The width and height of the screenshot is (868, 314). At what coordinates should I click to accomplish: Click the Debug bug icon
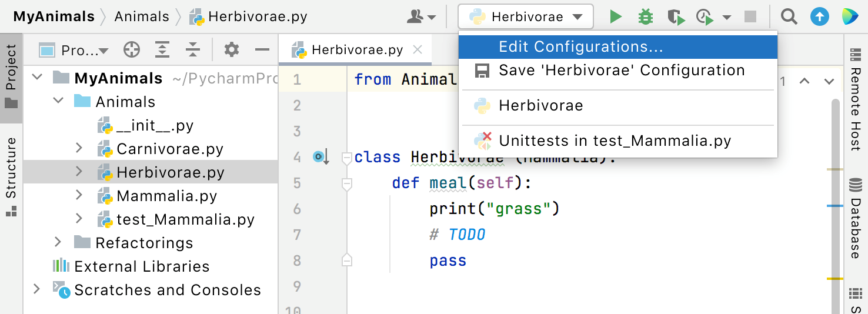click(x=646, y=16)
